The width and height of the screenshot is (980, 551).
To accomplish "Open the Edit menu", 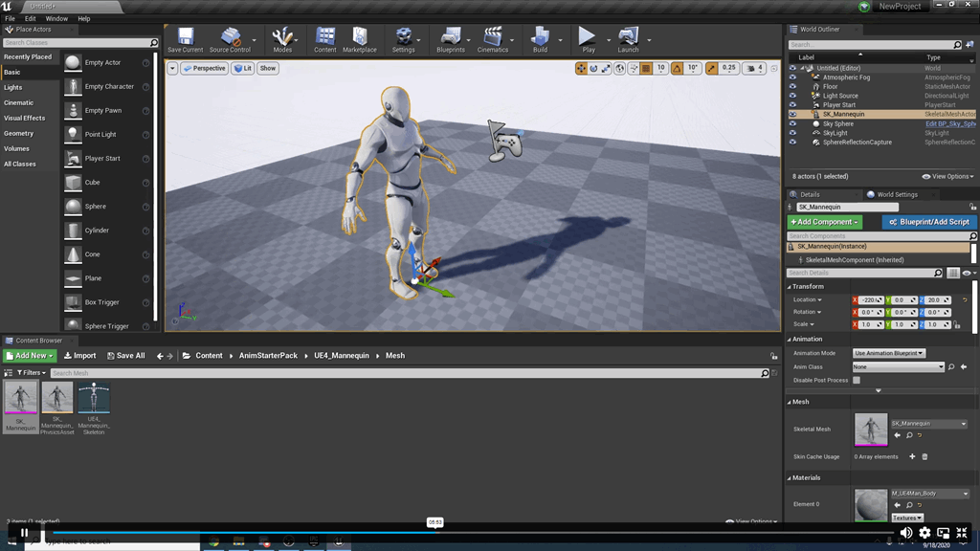I will point(30,19).
